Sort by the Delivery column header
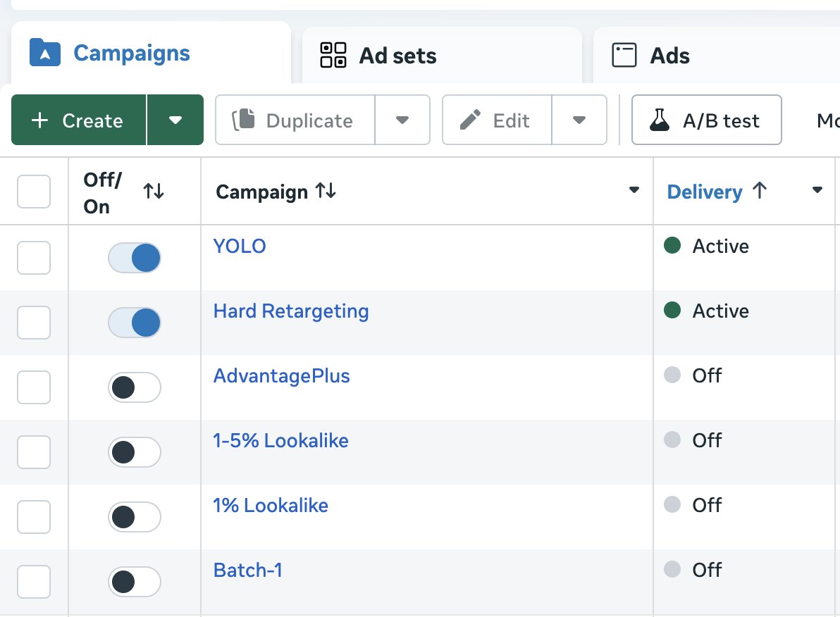840x617 pixels. [x=705, y=191]
